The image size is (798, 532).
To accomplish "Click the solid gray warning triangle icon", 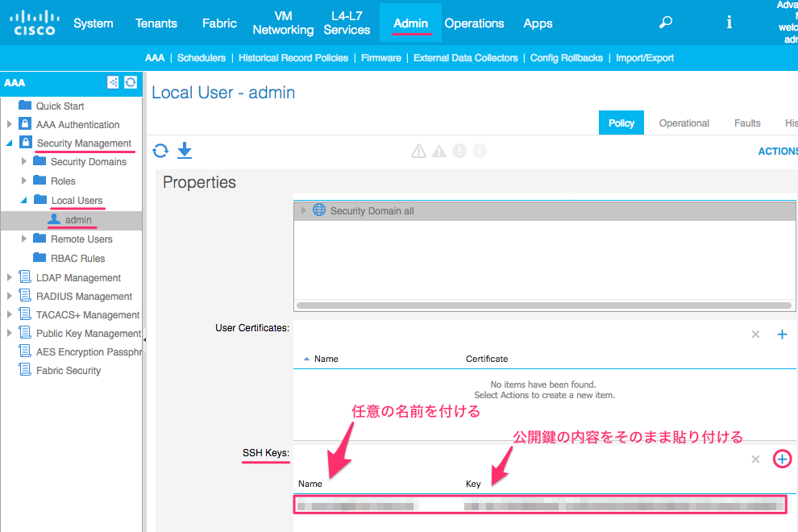I will 438,152.
